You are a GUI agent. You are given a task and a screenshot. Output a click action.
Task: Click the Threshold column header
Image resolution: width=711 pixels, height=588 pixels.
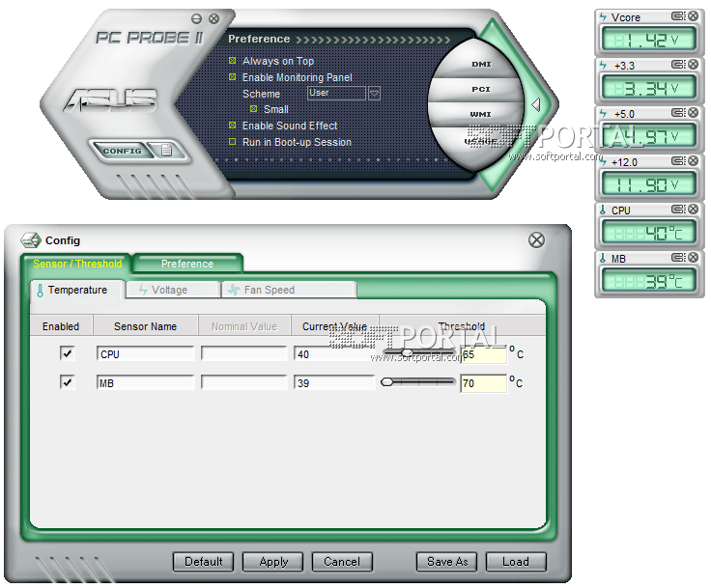(462, 326)
